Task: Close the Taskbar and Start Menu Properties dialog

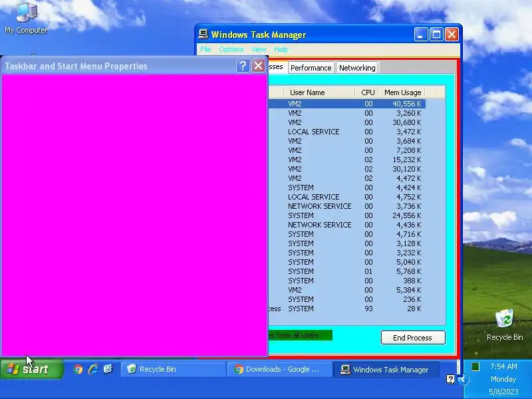Action: click(259, 65)
